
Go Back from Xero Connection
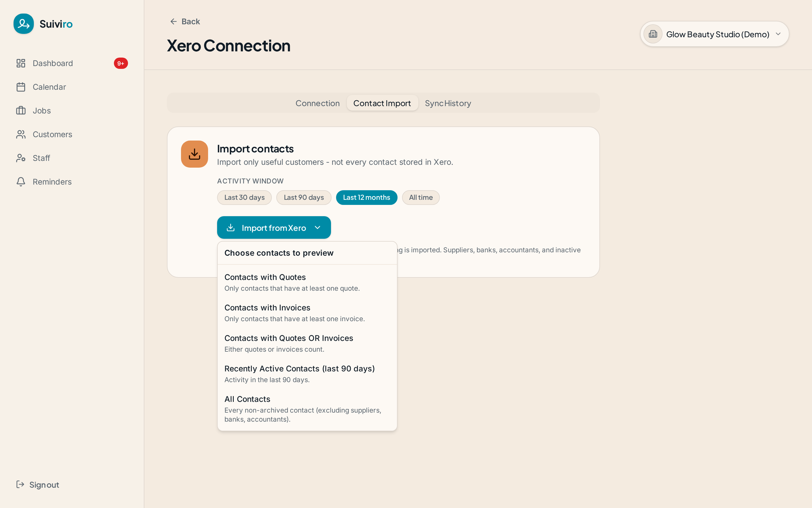tap(185, 21)
